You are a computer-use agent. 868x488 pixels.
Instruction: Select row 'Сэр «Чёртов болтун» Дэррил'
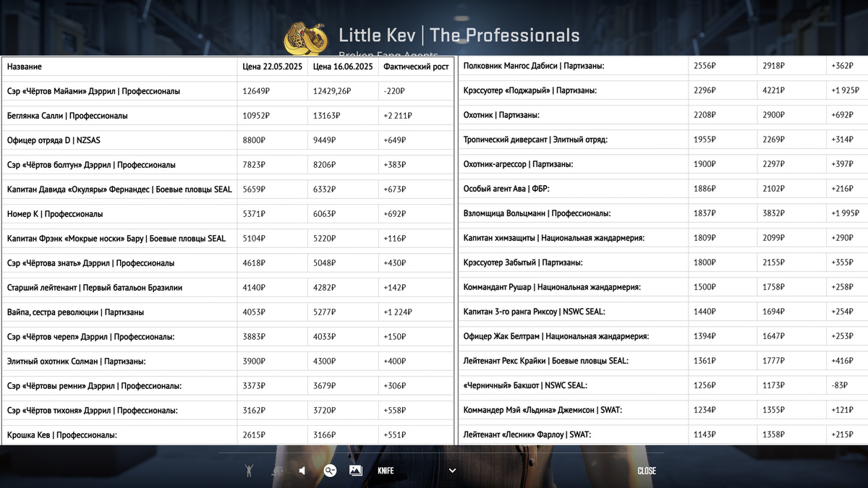click(228, 165)
